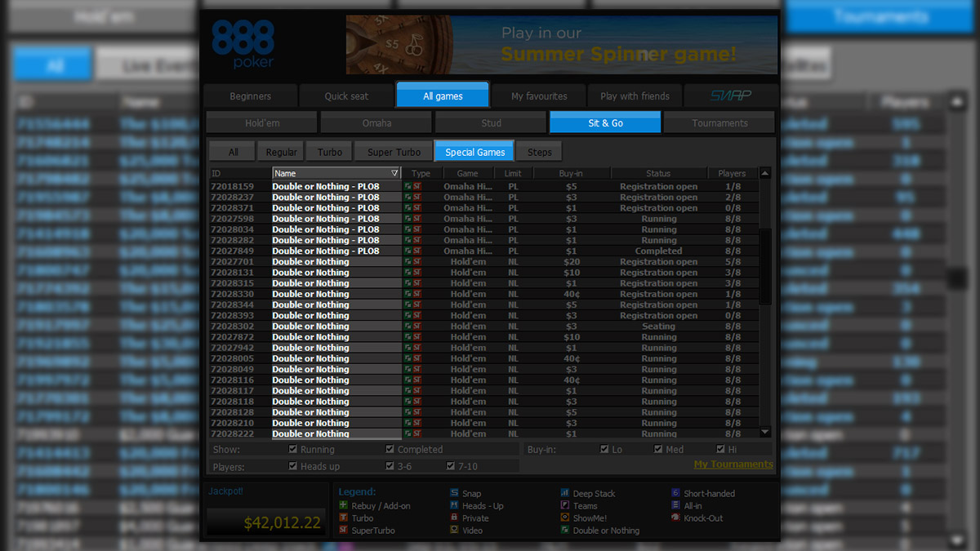Click the 888 poker logo
Screen dimensions: 980x551
coord(243,44)
